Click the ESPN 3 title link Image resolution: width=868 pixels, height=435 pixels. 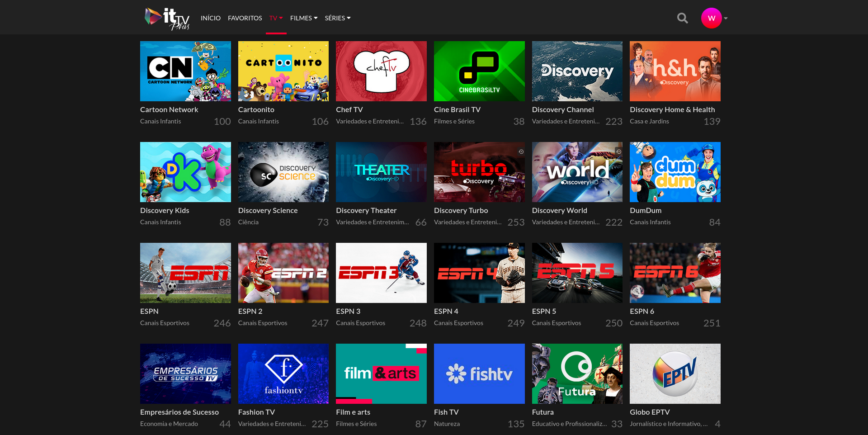[x=348, y=311]
